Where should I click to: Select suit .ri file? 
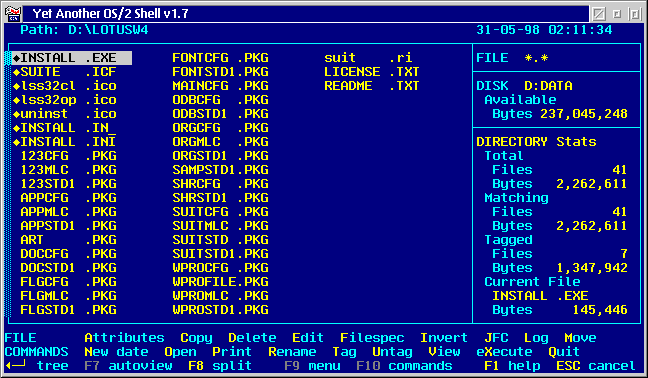point(368,58)
